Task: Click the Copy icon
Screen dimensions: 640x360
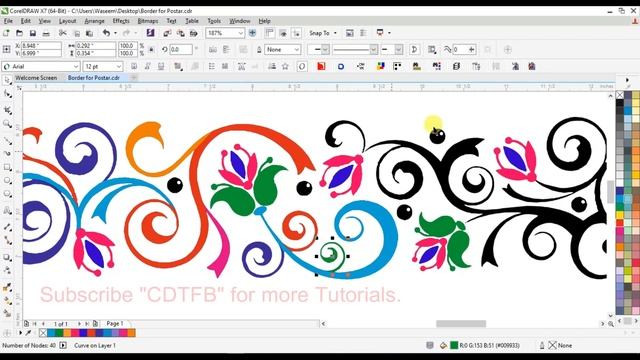Action: 76,33
